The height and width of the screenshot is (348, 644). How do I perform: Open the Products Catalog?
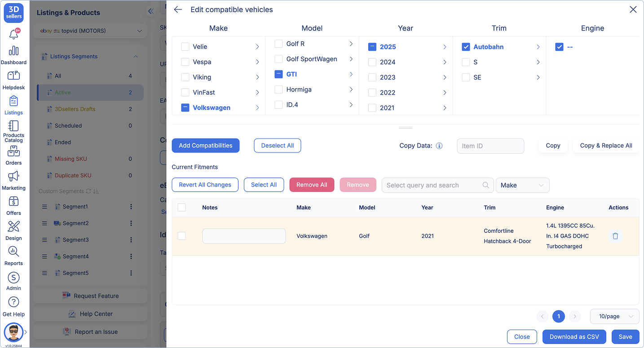tap(13, 131)
